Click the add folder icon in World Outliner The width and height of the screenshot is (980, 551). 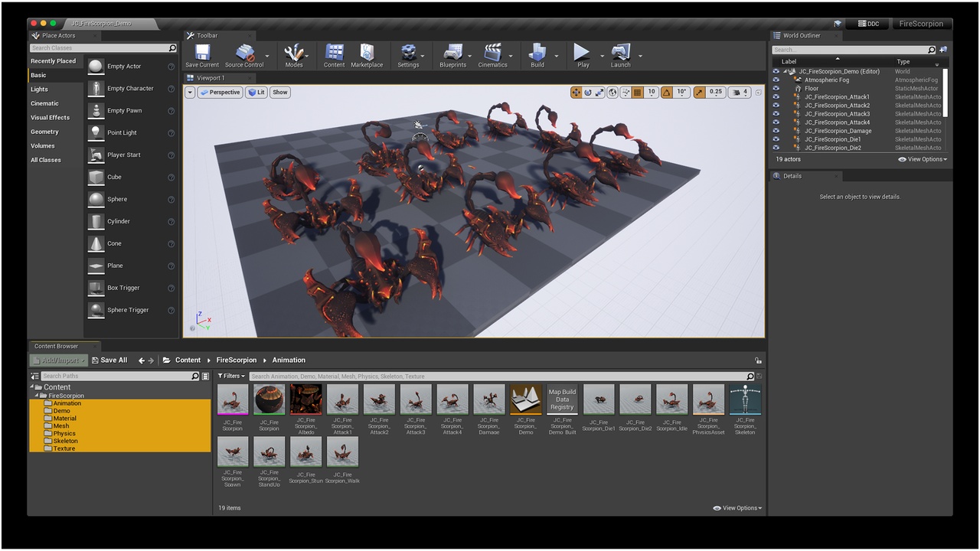point(942,50)
